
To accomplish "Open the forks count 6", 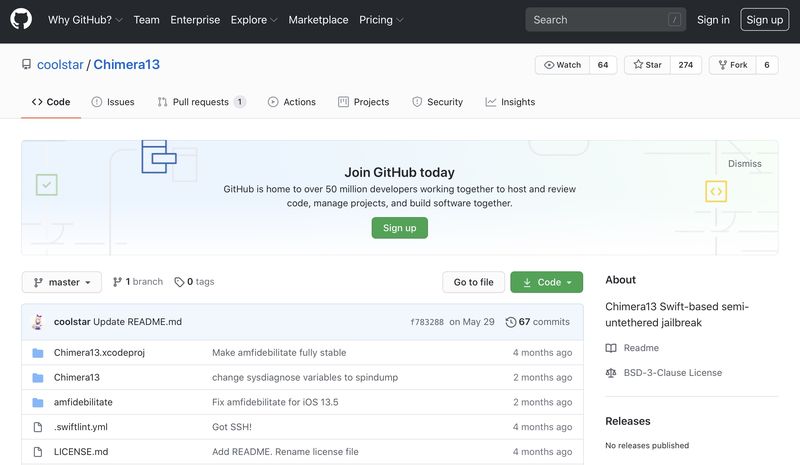I will (x=767, y=65).
